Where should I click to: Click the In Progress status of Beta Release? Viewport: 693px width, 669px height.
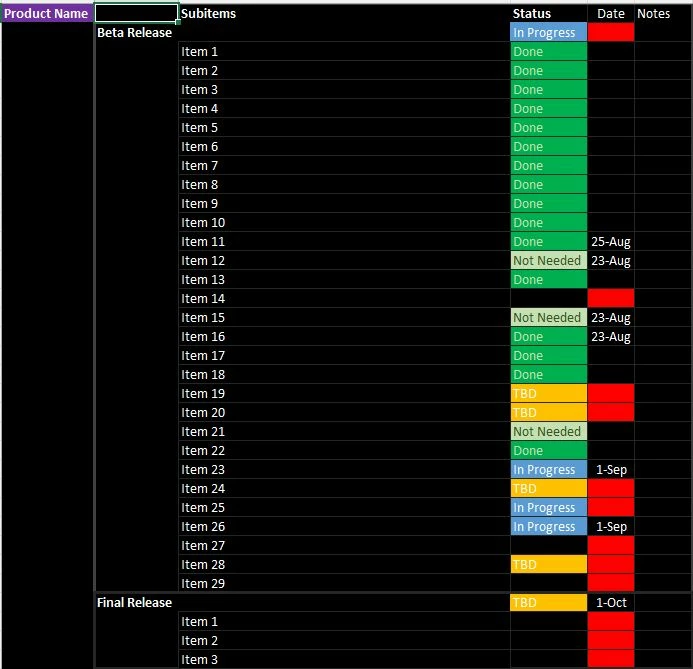tap(548, 33)
